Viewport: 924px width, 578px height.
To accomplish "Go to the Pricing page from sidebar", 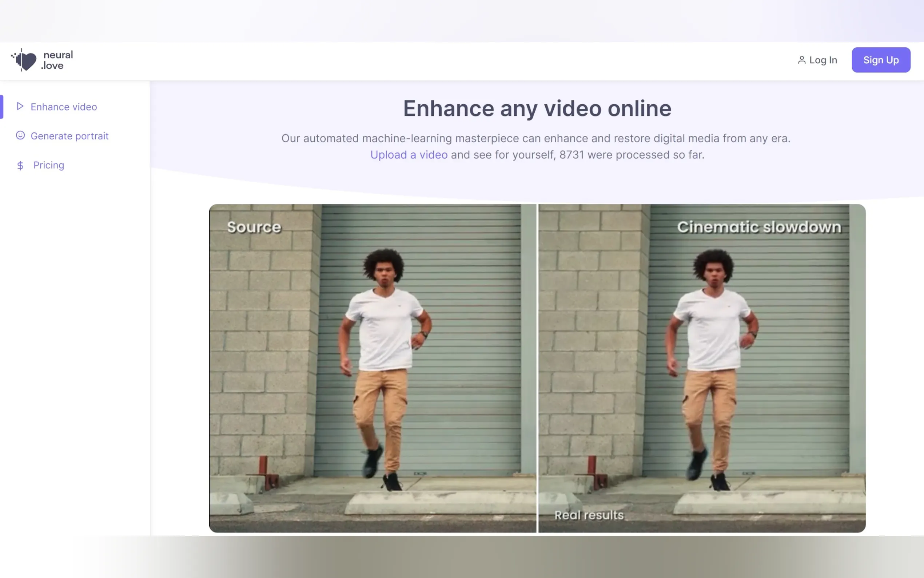I will tap(48, 165).
